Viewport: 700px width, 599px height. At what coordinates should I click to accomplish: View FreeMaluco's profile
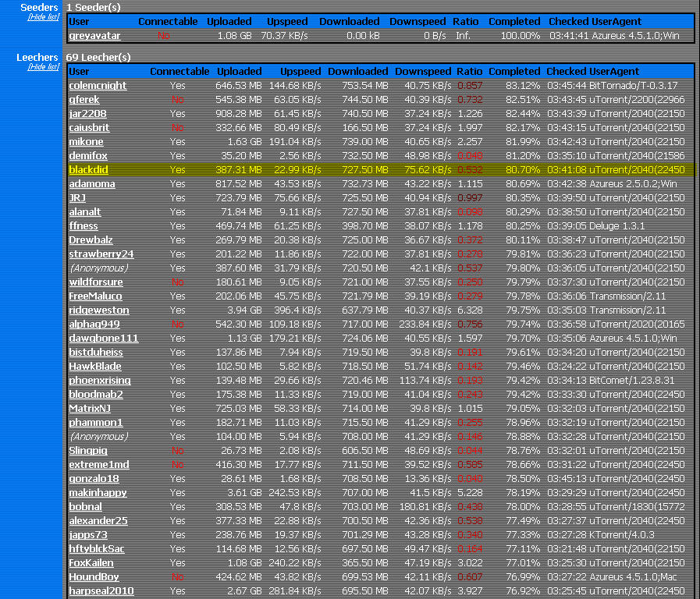coord(95,296)
